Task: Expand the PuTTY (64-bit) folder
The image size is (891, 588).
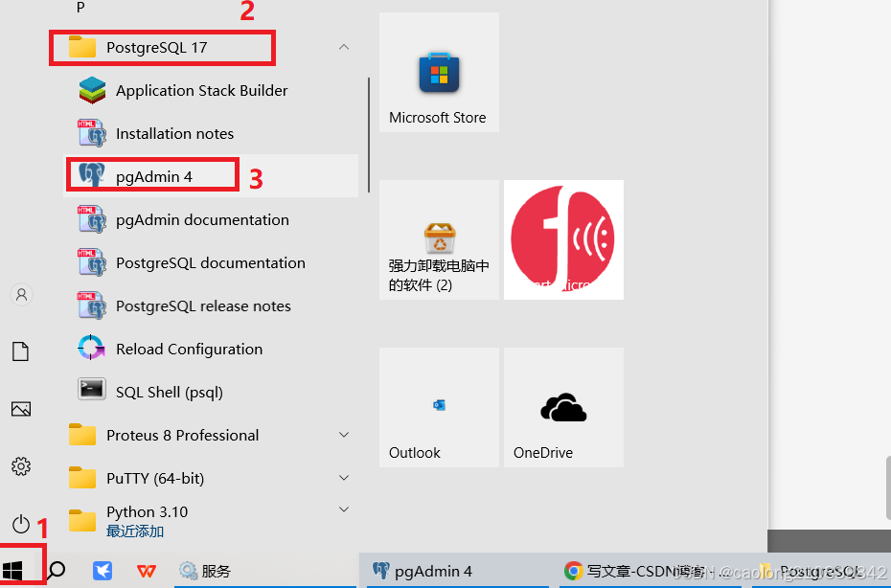Action: (x=344, y=478)
